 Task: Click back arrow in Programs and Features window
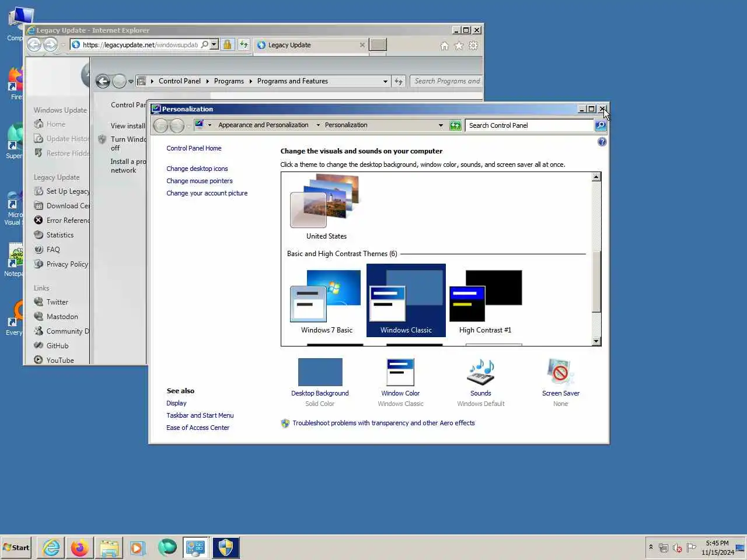coord(103,82)
